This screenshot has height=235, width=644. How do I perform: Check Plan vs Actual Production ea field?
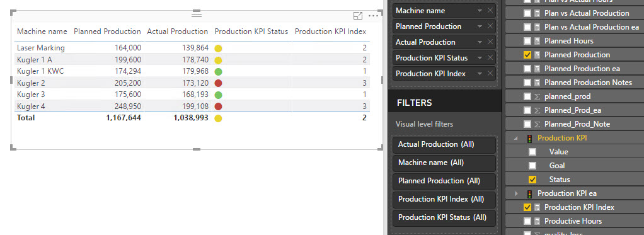tap(527, 27)
